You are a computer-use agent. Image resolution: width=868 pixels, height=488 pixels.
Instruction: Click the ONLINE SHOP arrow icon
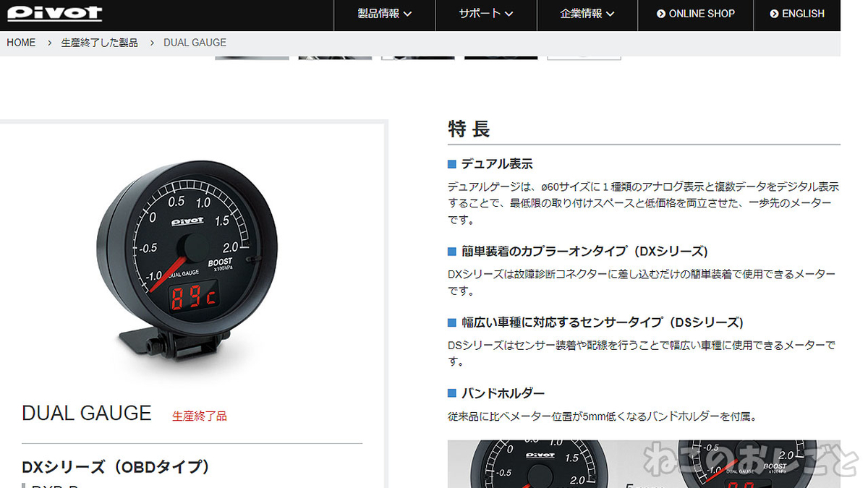click(x=661, y=14)
